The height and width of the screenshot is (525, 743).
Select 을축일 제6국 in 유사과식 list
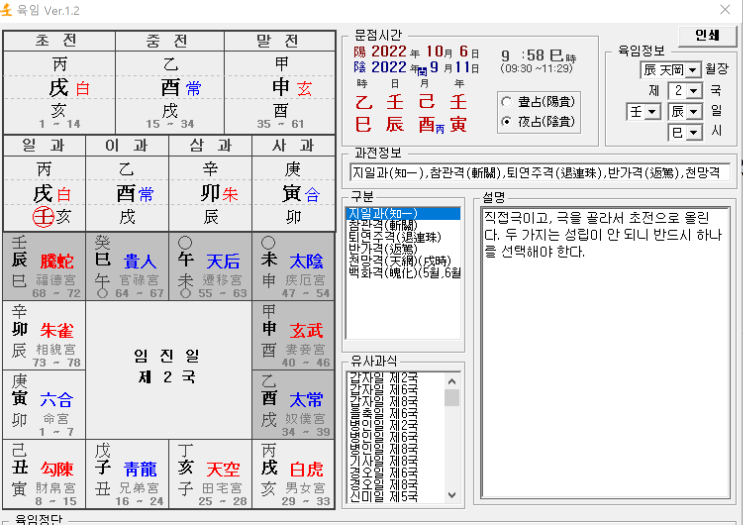tap(384, 414)
